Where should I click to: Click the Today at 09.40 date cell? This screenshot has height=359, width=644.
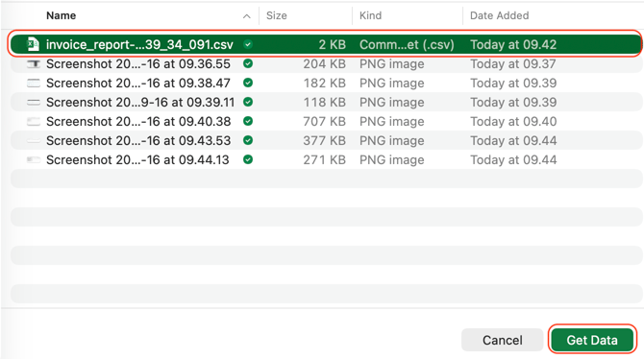click(513, 122)
